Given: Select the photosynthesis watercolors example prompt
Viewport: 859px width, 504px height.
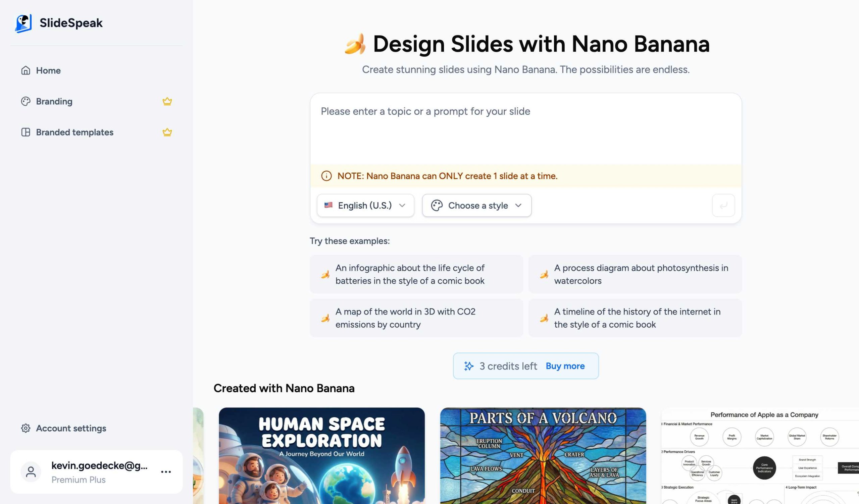Looking at the screenshot, I should tap(635, 274).
